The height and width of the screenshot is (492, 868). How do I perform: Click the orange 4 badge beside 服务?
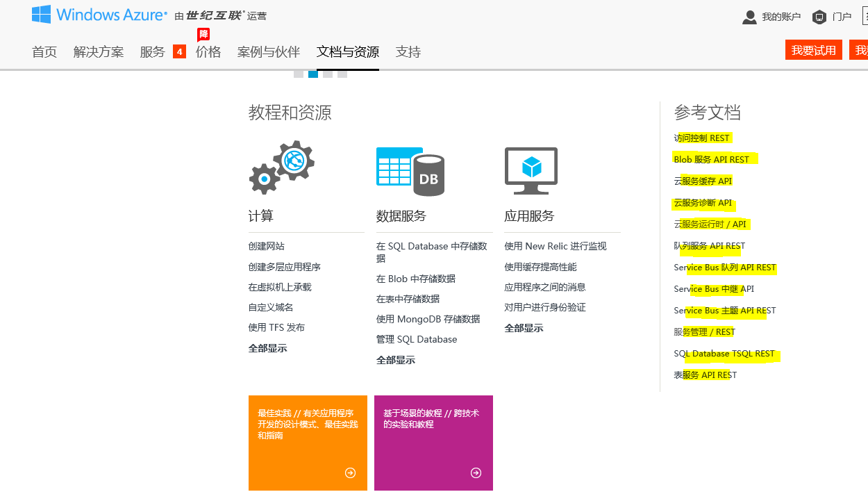click(179, 51)
